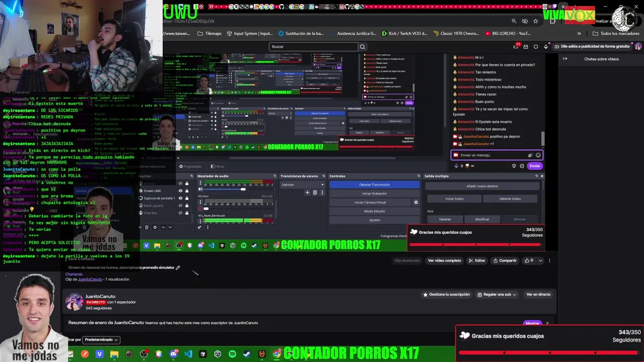Hide the Captura de pantalla 1 source

[x=181, y=198]
